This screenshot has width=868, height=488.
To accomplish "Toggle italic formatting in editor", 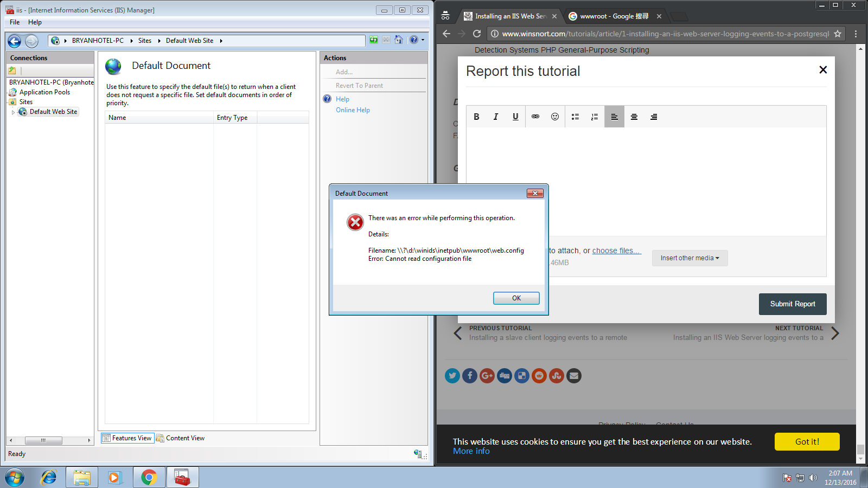I will click(495, 117).
